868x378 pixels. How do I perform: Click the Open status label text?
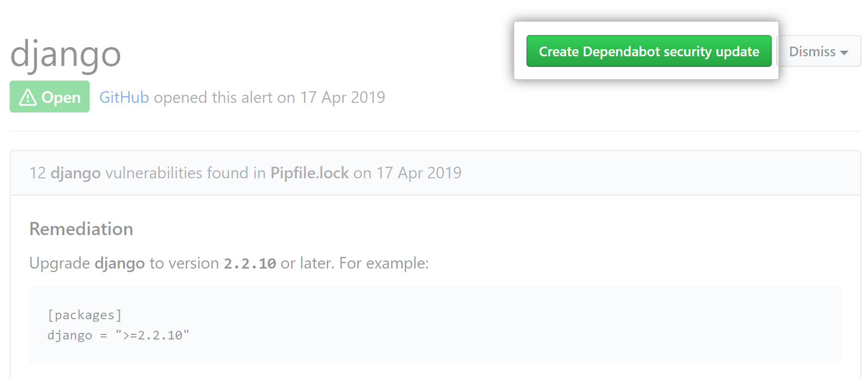(x=61, y=97)
